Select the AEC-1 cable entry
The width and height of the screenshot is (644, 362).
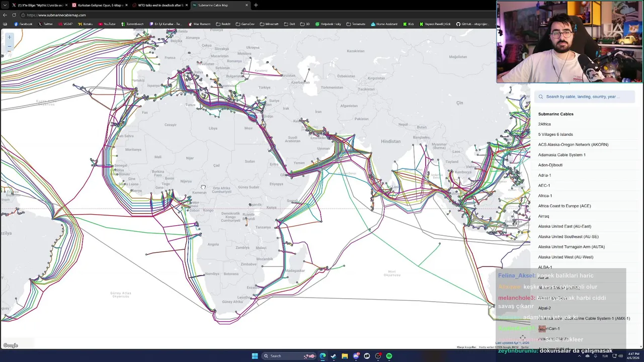(x=544, y=186)
